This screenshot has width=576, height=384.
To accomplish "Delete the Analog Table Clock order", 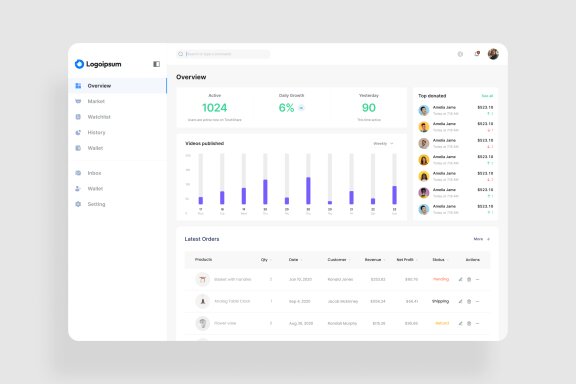I will (469, 301).
